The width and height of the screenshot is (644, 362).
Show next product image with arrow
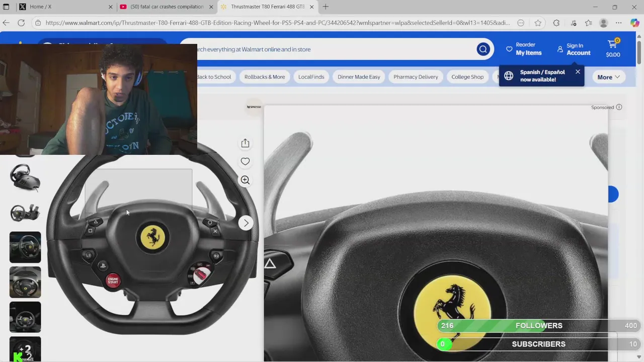coord(246,223)
